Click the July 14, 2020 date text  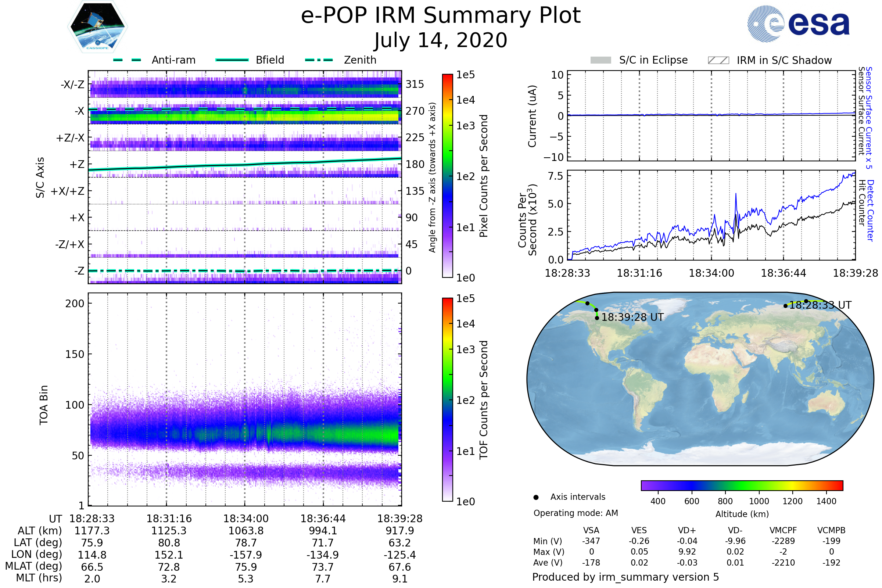(x=441, y=40)
